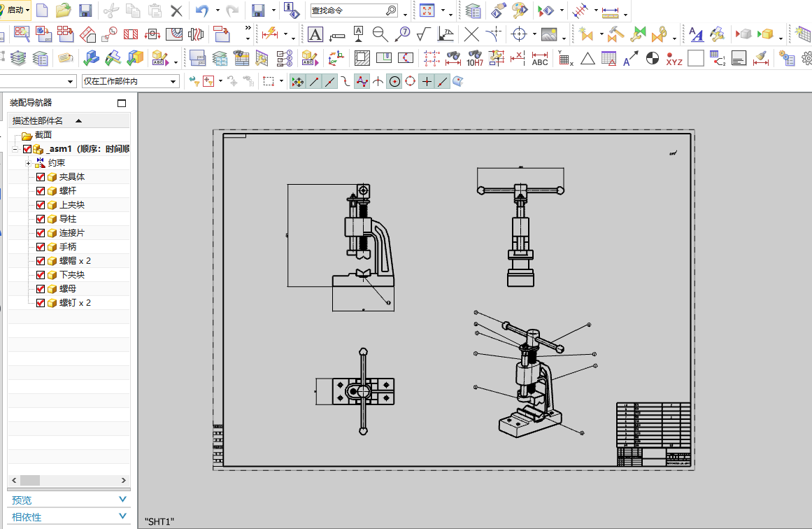The width and height of the screenshot is (812, 529).
Task: Click the Fit view icon with red arrows
Action: tap(427, 10)
